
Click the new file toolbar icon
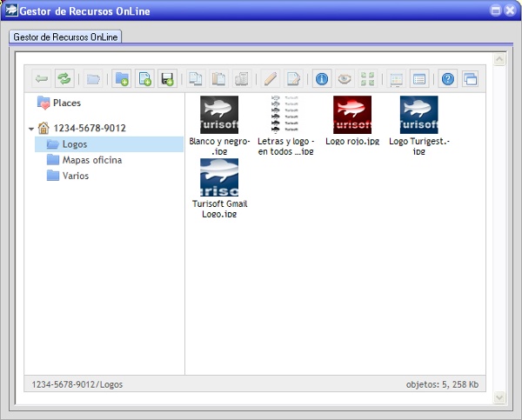click(x=144, y=79)
